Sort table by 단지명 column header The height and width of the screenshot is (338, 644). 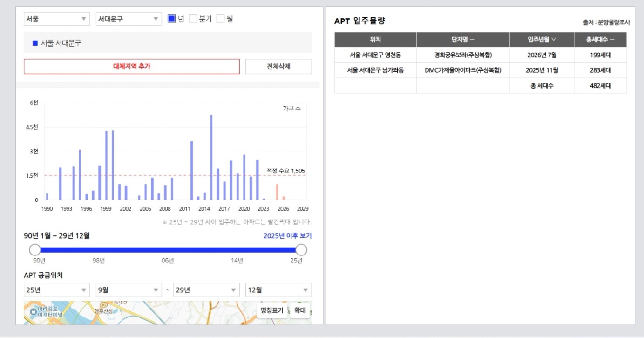click(x=463, y=40)
